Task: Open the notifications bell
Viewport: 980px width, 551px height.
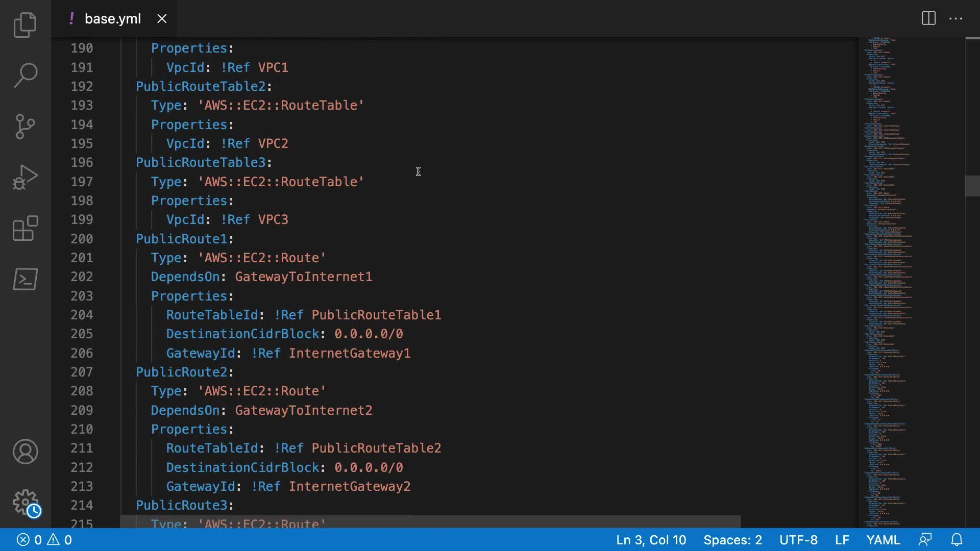Action: point(957,540)
